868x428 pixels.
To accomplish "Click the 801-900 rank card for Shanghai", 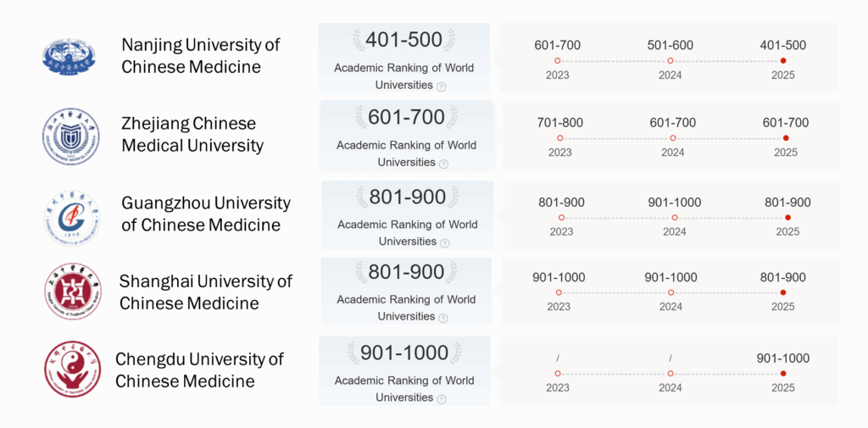I will click(406, 291).
